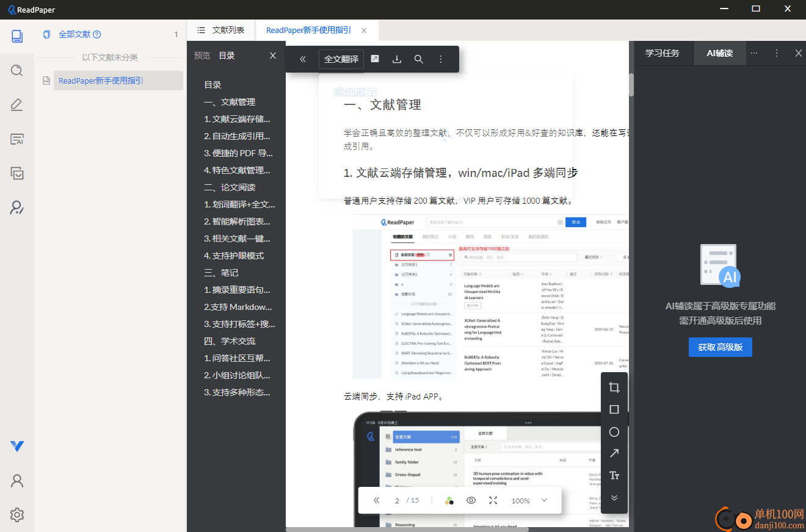Click the fullscreen icon in bottom bar
This screenshot has height=532, width=806.
click(x=493, y=500)
